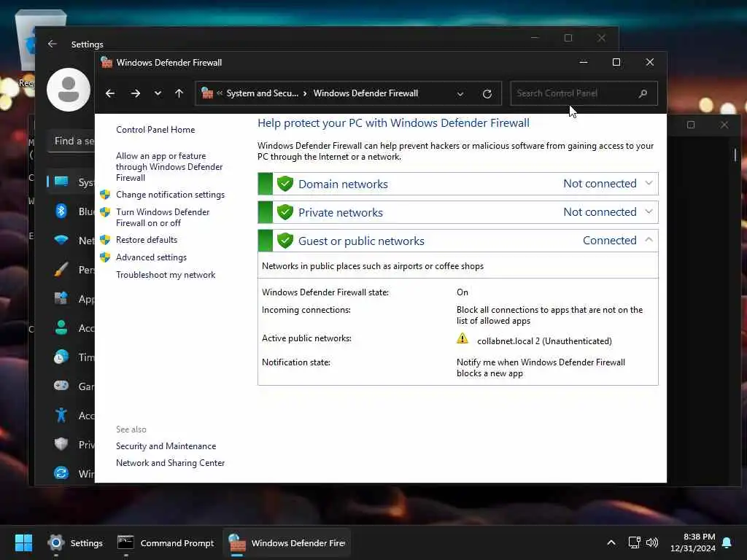
Task: Click shield icon beside Restore defaults
Action: pos(105,239)
